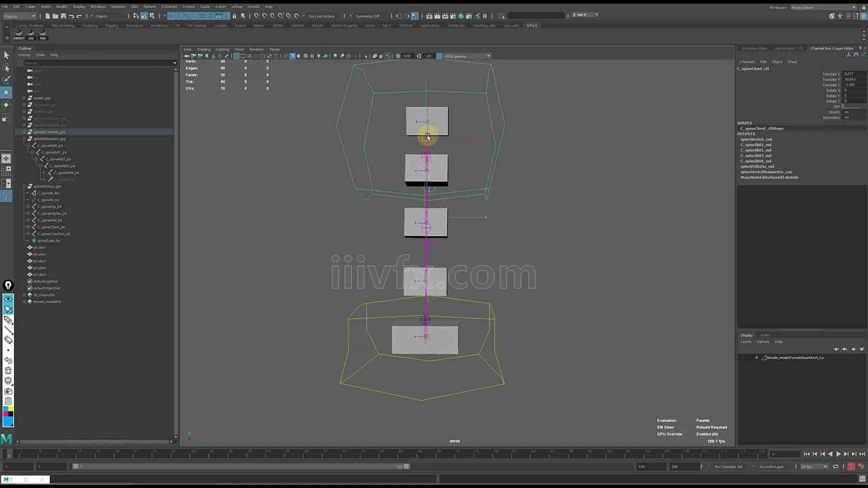Redo the action in the toolbar
Viewport: 868px width, 488px height.
point(79,16)
